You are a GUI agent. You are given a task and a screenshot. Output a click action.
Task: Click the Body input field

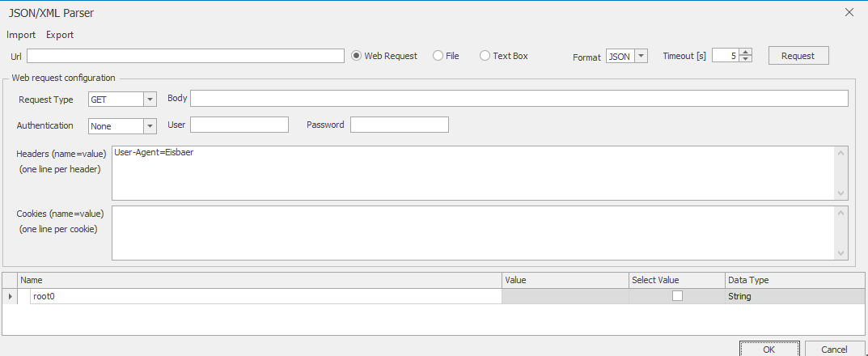[x=519, y=99]
